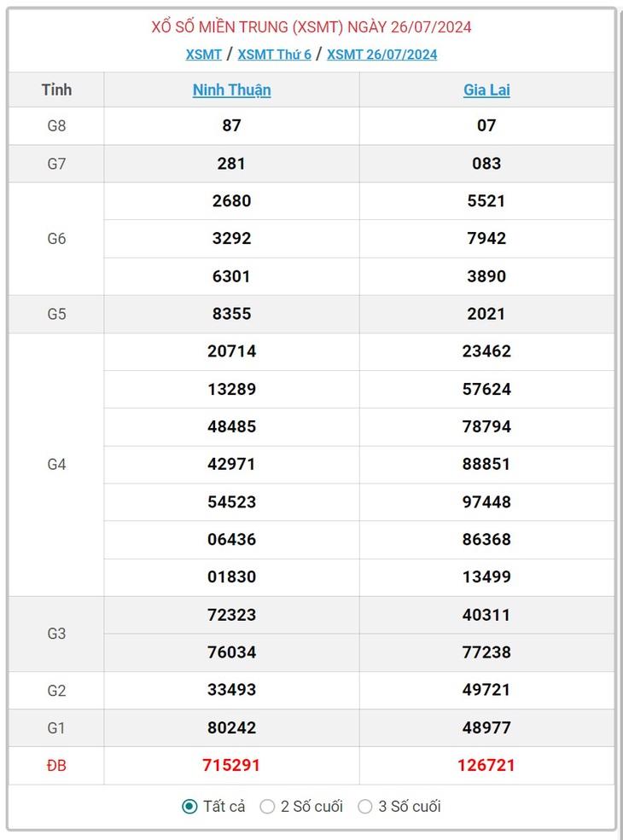The image size is (623, 840).
Task: Click the G8 result 07 for Gia Lai
Action: click(x=486, y=125)
